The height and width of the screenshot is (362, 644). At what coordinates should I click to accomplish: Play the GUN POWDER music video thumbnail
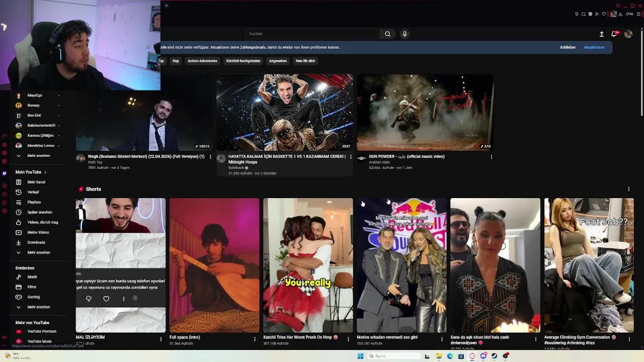click(x=425, y=113)
